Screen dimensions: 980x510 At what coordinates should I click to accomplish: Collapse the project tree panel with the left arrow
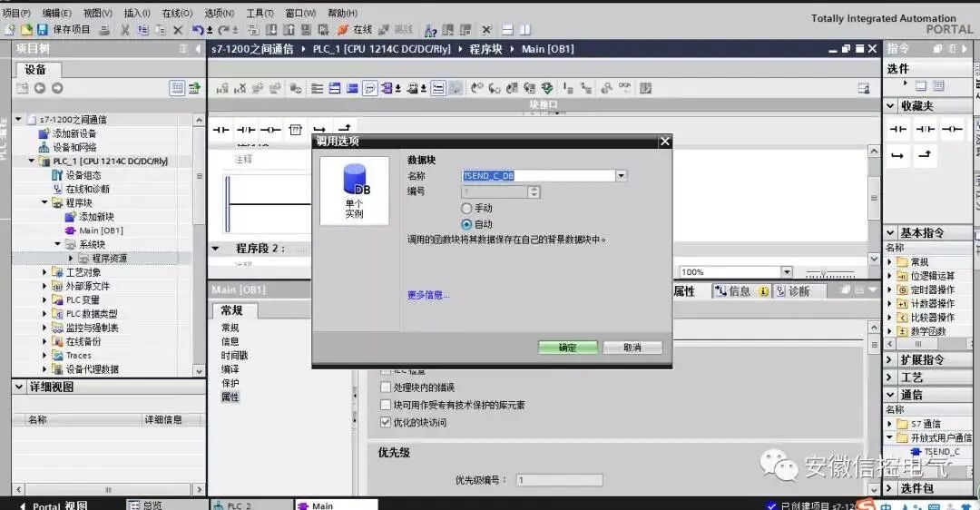pos(198,48)
